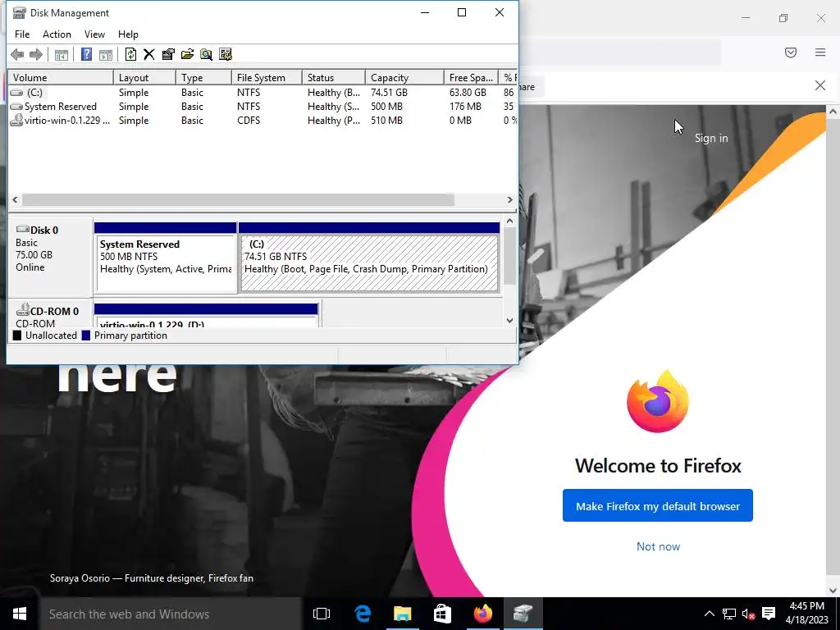
Task: Sort by the Type column header
Action: pyautogui.click(x=203, y=78)
